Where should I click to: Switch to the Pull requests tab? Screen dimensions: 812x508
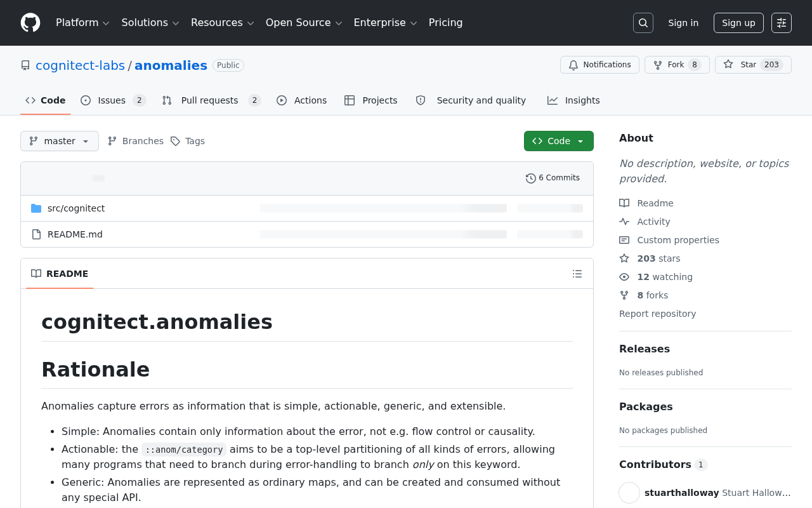211,100
